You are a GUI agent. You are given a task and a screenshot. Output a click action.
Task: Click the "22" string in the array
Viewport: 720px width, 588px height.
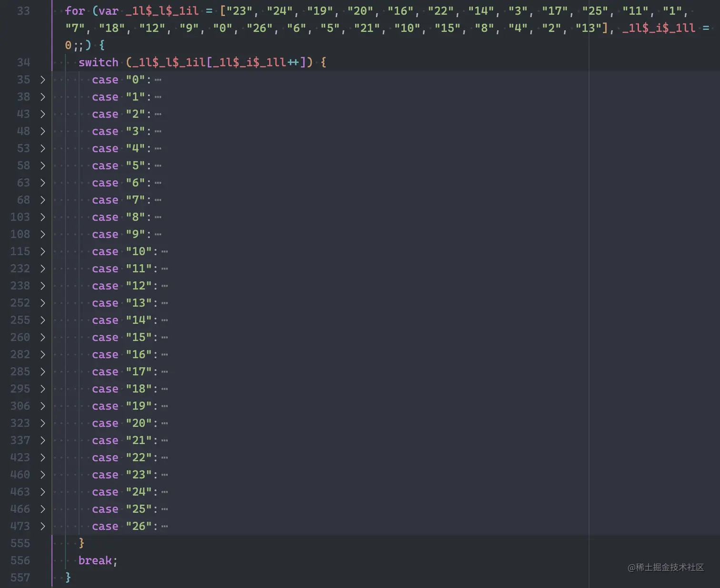441,10
